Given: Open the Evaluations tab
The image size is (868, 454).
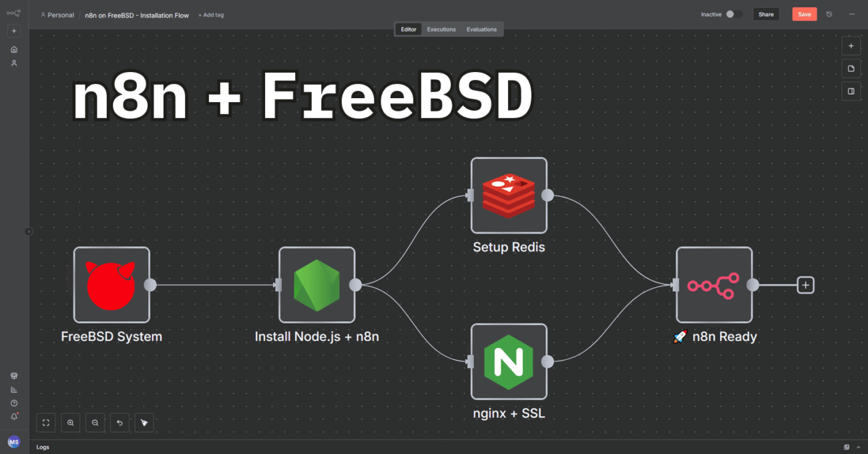Looking at the screenshot, I should point(481,29).
